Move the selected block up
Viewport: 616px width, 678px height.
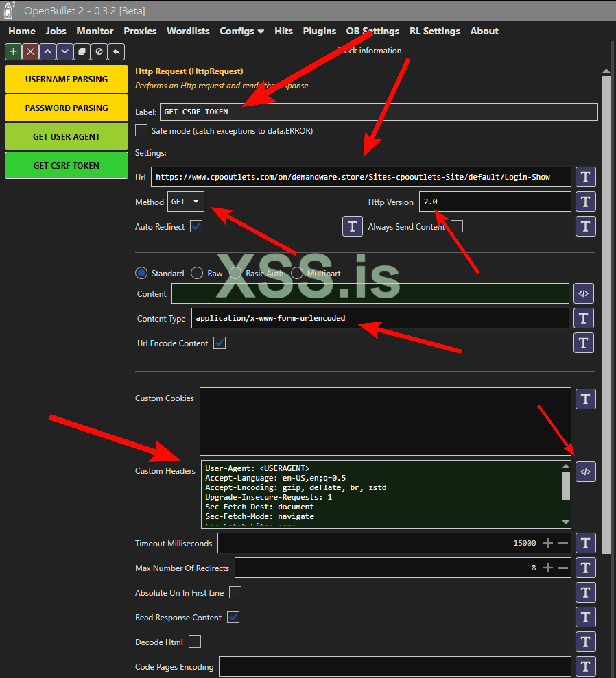(47, 52)
